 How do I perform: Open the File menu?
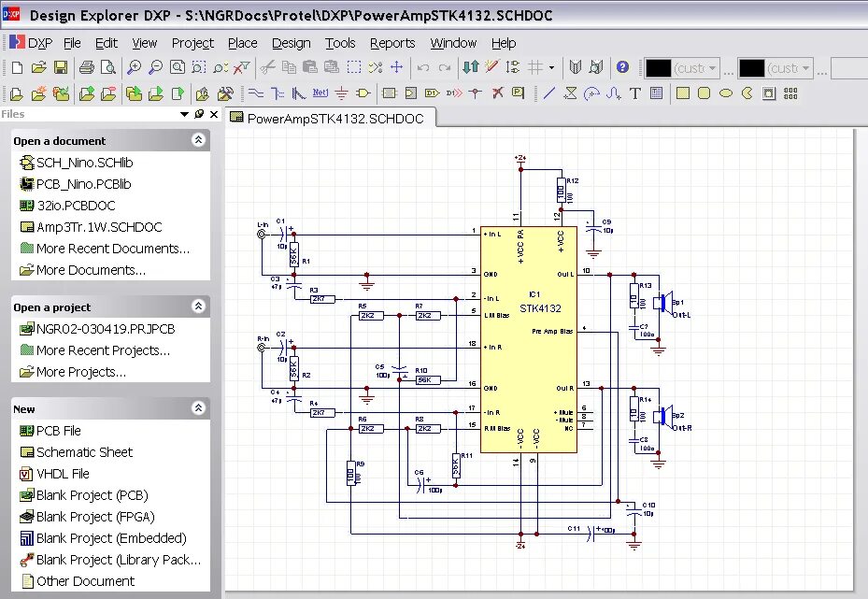(72, 43)
